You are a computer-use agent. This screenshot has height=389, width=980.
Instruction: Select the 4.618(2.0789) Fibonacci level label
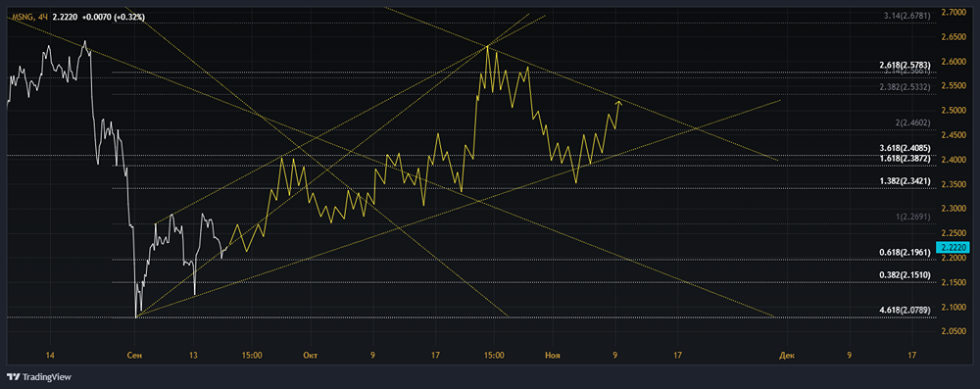pyautogui.click(x=905, y=310)
